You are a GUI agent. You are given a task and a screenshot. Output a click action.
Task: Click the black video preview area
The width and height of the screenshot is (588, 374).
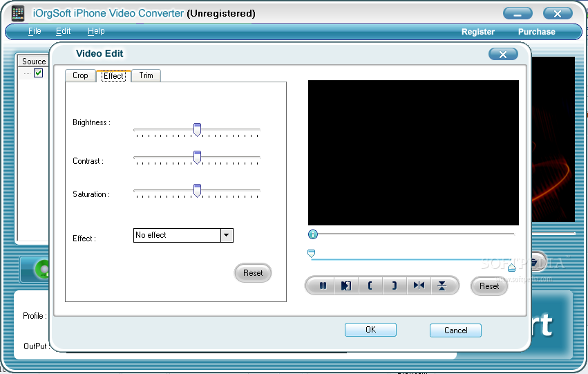pos(413,153)
